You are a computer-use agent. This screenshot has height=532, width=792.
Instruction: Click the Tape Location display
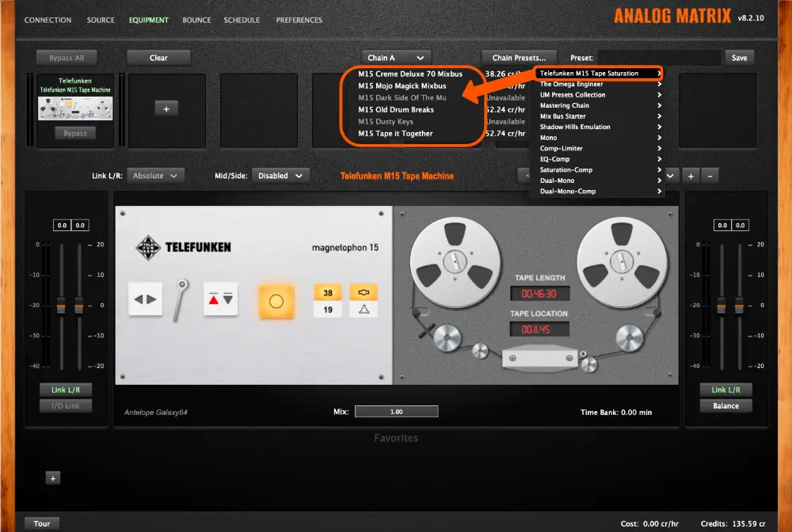coord(539,329)
